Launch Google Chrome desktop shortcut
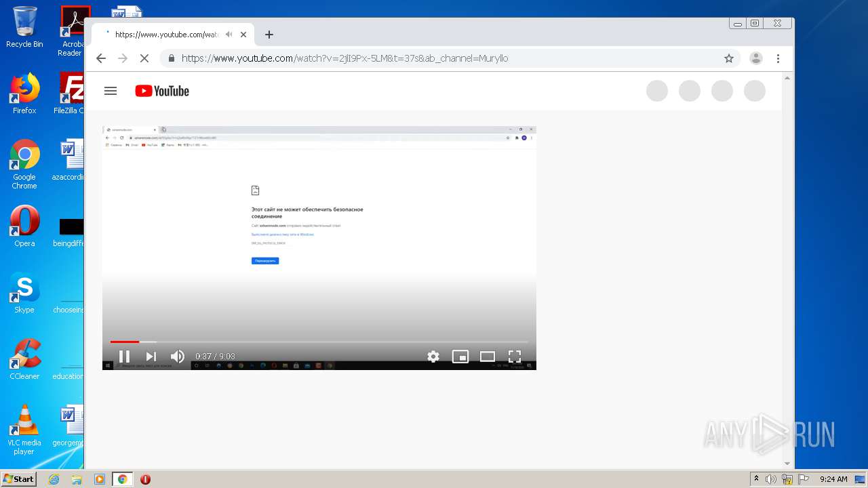The image size is (868, 488). click(24, 164)
